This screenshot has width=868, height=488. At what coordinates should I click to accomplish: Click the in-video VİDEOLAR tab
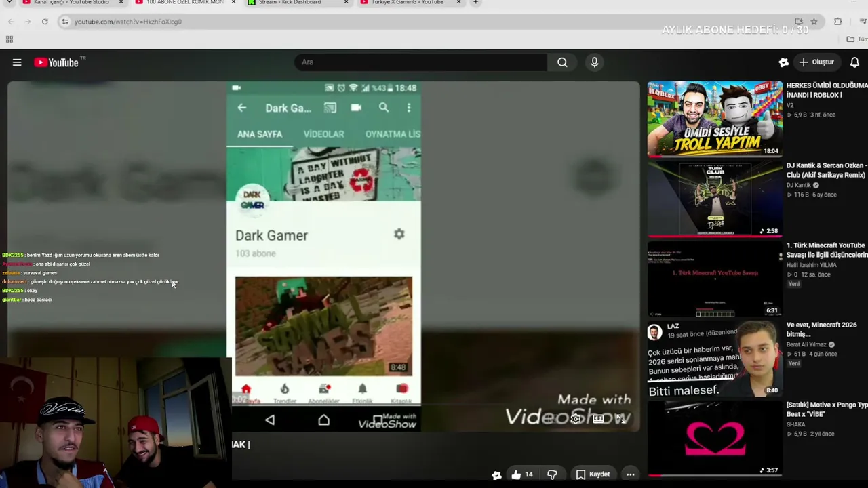click(x=323, y=134)
